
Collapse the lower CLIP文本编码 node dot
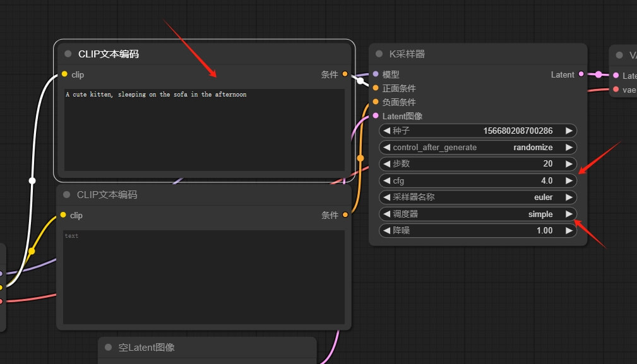coord(67,195)
